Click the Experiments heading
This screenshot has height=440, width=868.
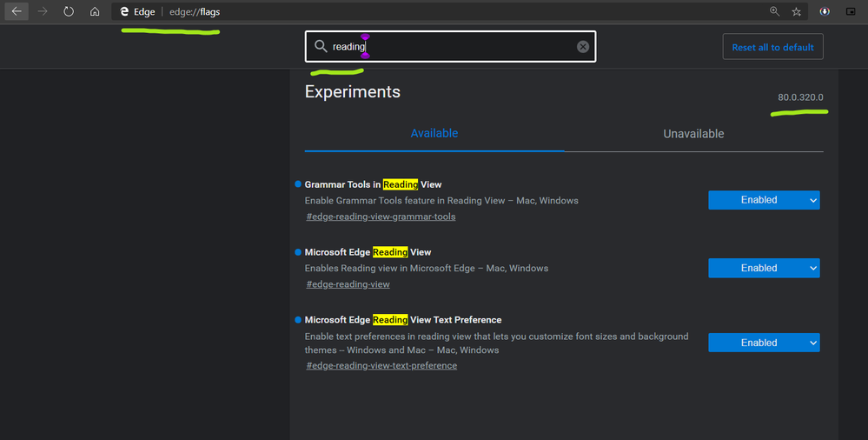pos(353,91)
